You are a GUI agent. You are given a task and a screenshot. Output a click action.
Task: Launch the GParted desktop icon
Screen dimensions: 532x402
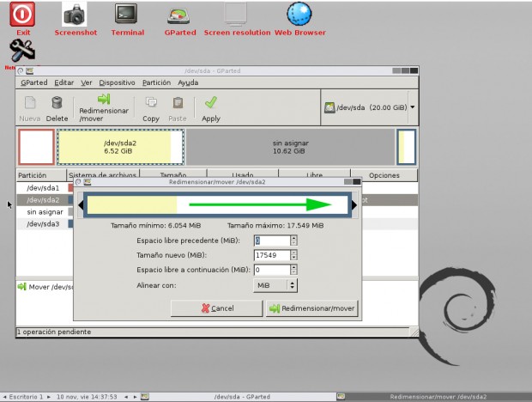click(178, 16)
